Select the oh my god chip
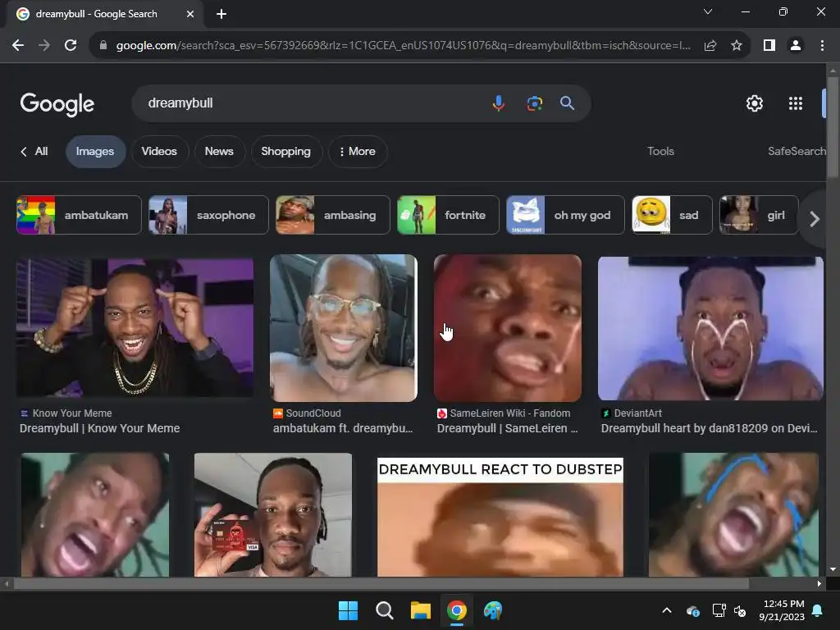840x630 pixels. click(566, 215)
